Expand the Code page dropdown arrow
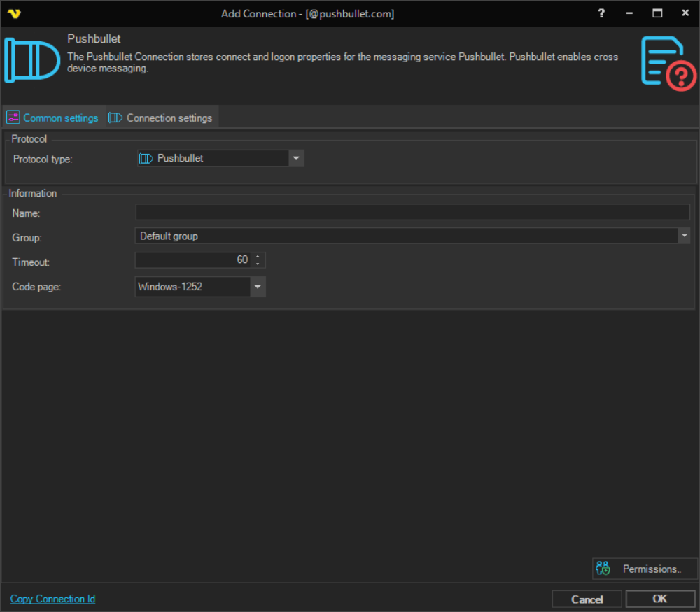 tap(258, 287)
